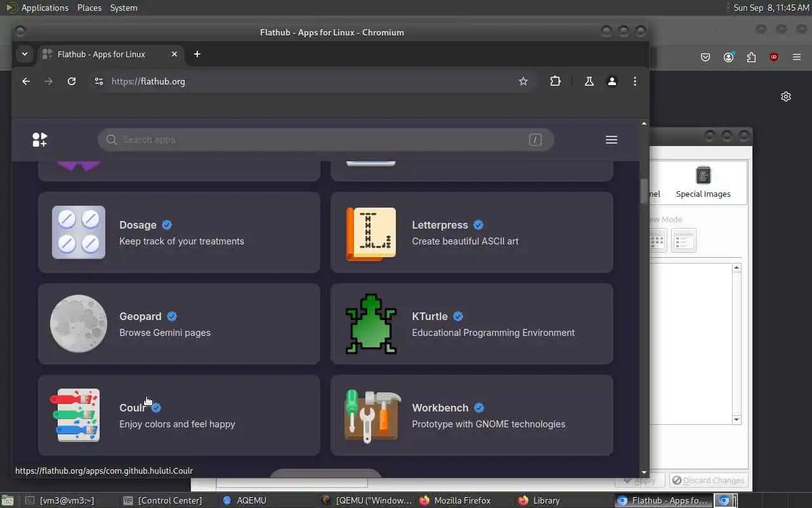Viewport: 812px width, 508px height.
Task: Open Firefox extensions icon in background window
Action: point(751,57)
